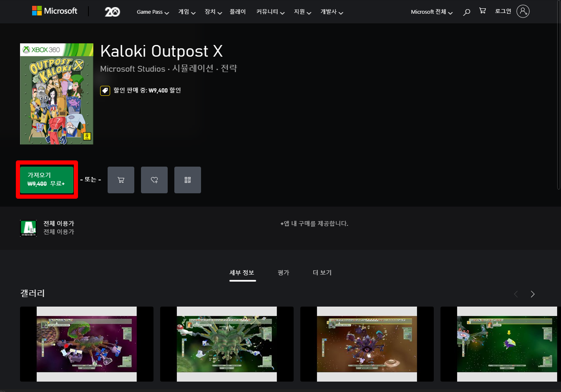
Task: Expand the Game Pass menu
Action: pyautogui.click(x=153, y=12)
